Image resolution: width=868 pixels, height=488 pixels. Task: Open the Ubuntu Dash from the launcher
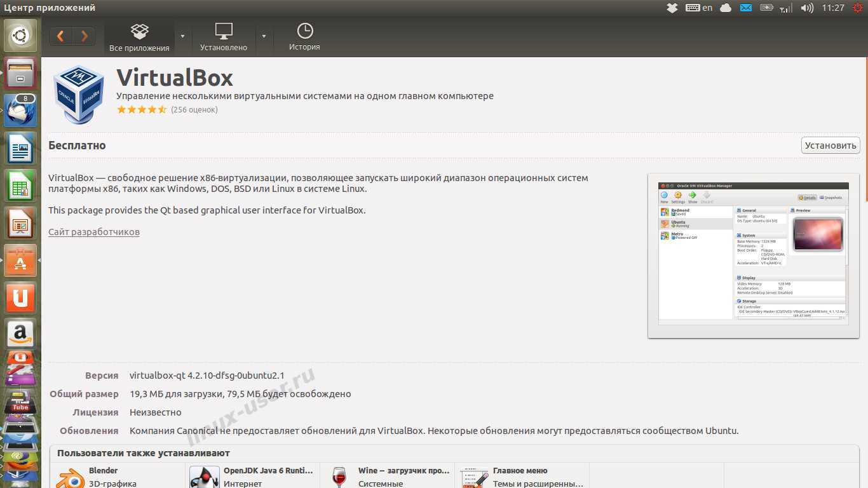point(20,36)
